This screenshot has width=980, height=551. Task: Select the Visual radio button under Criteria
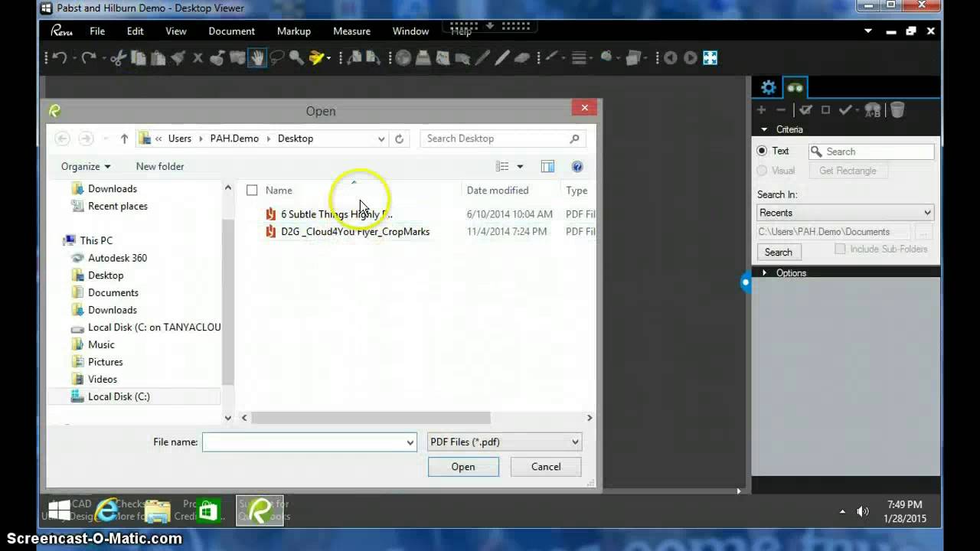pos(762,171)
